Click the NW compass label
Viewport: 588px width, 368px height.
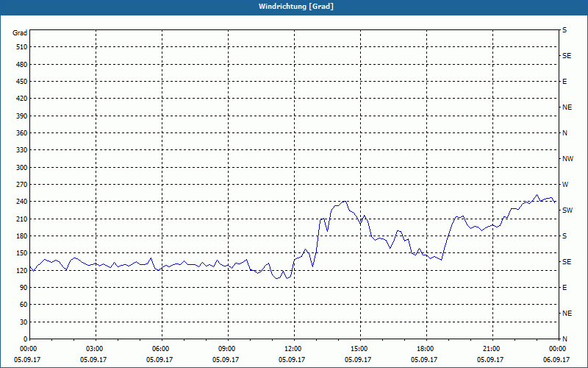(567, 159)
